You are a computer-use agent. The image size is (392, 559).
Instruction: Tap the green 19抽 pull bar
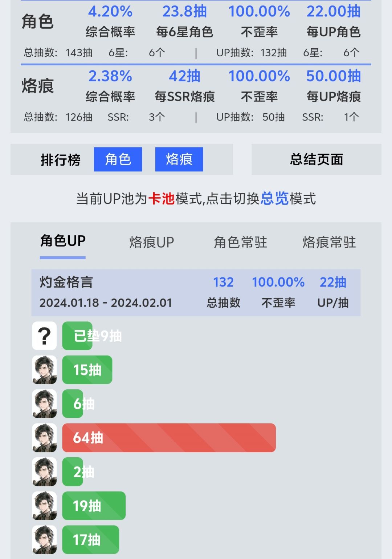[x=94, y=506]
